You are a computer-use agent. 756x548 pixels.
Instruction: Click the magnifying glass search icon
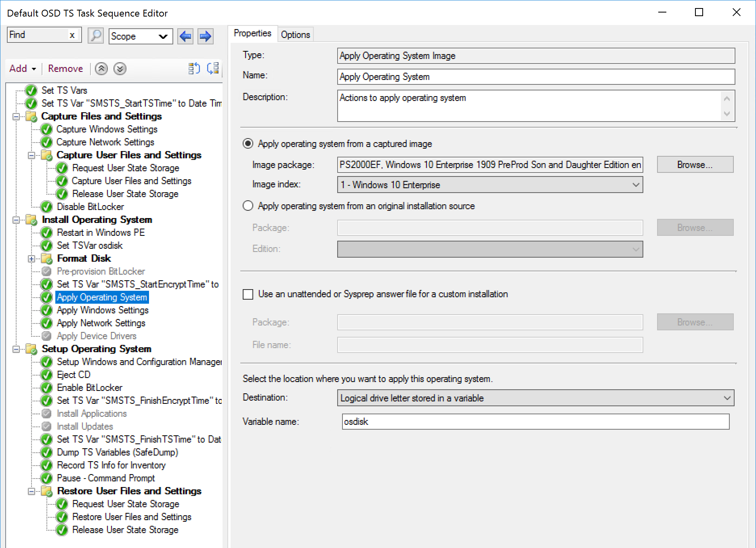(x=96, y=36)
